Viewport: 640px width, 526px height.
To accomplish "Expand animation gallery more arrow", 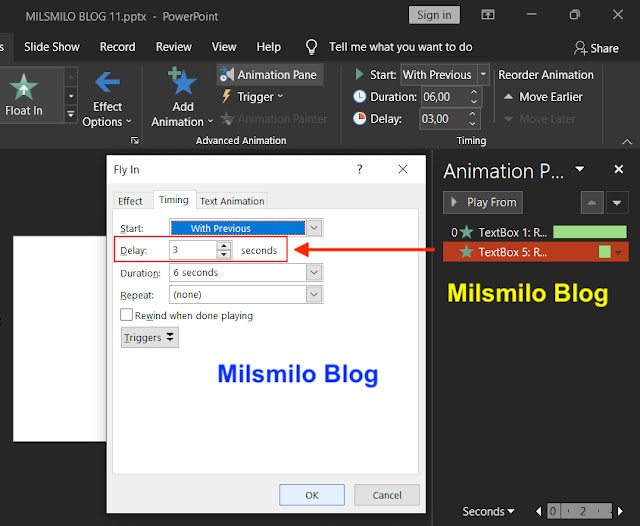I will pos(71,115).
